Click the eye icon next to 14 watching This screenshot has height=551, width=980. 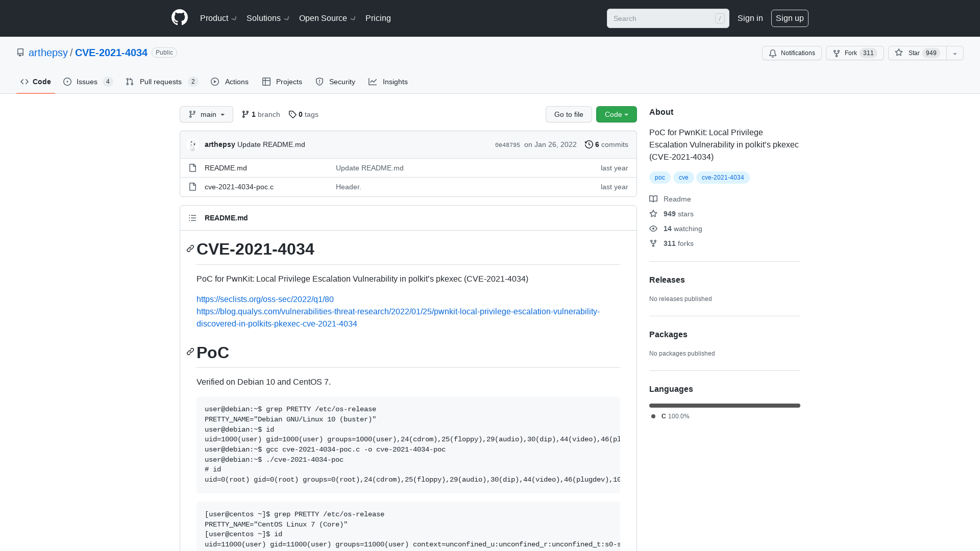(653, 229)
